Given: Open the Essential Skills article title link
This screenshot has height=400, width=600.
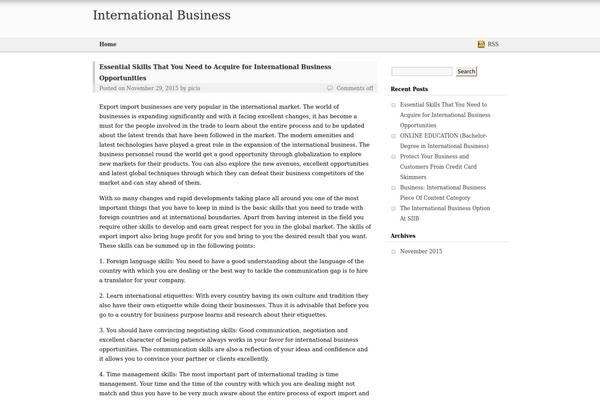Looking at the screenshot, I should (215, 72).
